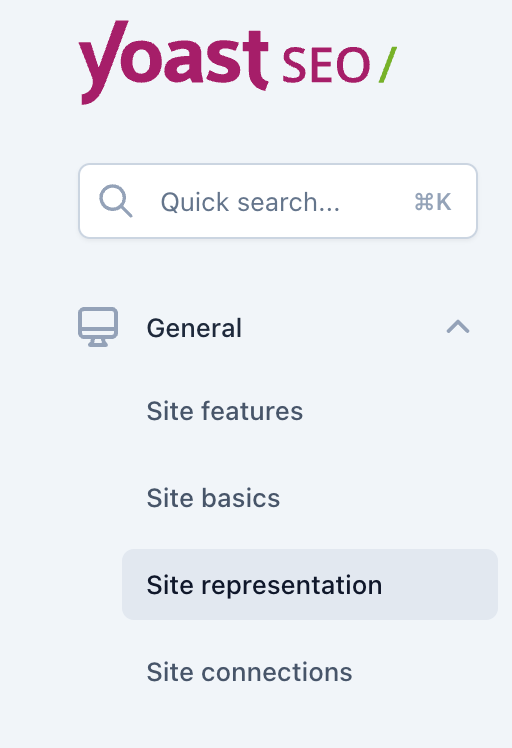The width and height of the screenshot is (512, 748).
Task: Click the magnifying glass search icon
Action: (115, 201)
